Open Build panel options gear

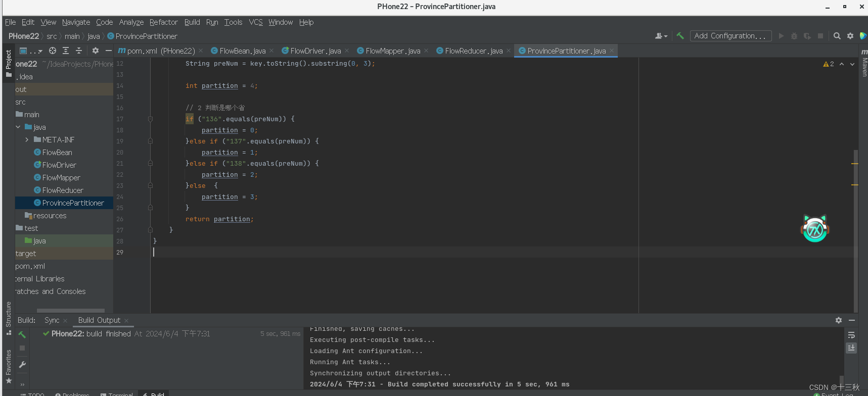839,320
